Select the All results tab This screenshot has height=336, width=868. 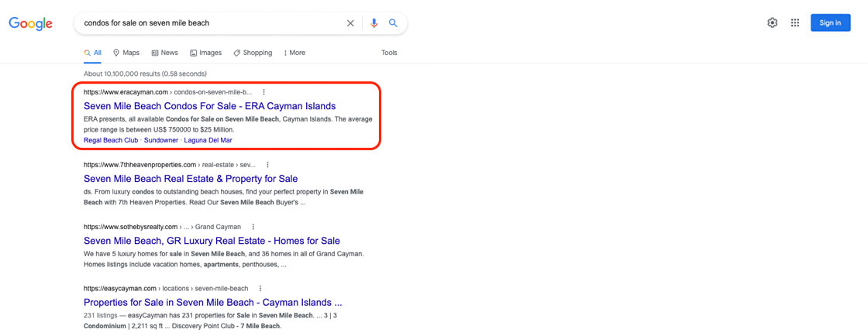(92, 53)
